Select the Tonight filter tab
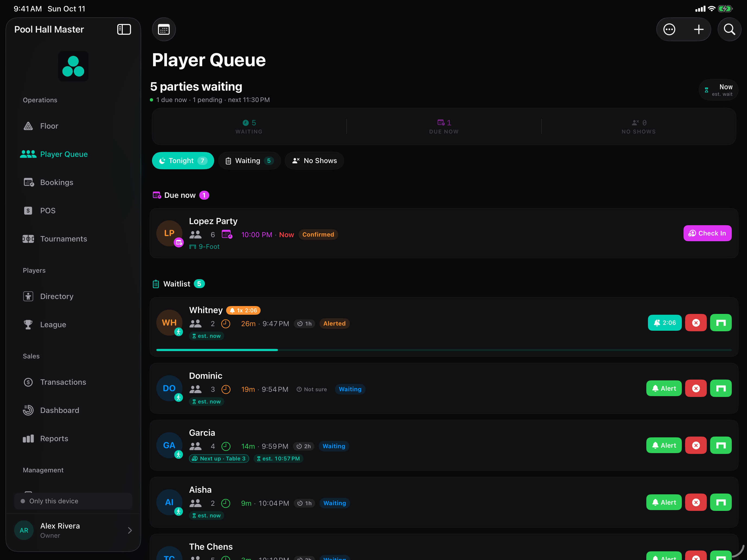 click(x=183, y=161)
